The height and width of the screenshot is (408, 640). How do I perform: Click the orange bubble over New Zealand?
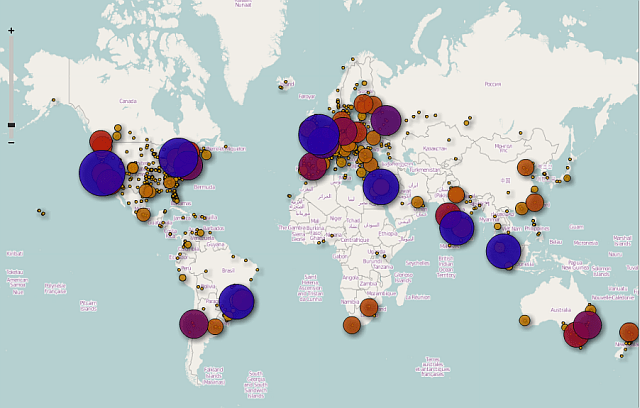click(x=629, y=332)
